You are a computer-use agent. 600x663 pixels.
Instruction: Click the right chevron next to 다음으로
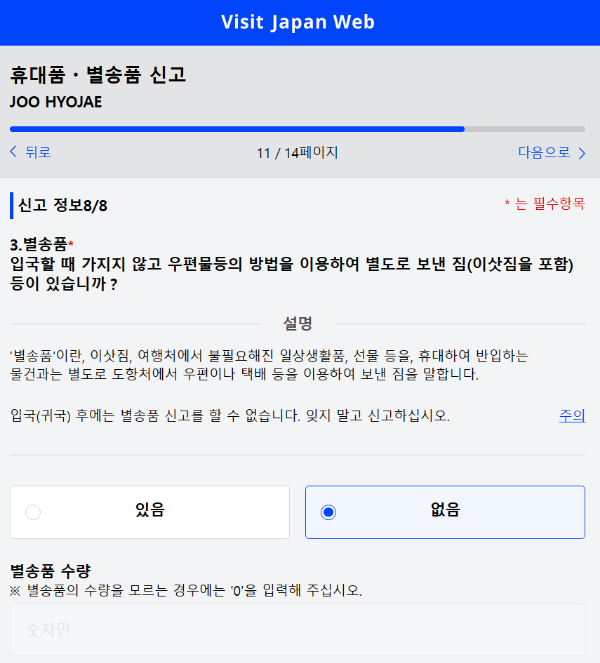tap(582, 153)
